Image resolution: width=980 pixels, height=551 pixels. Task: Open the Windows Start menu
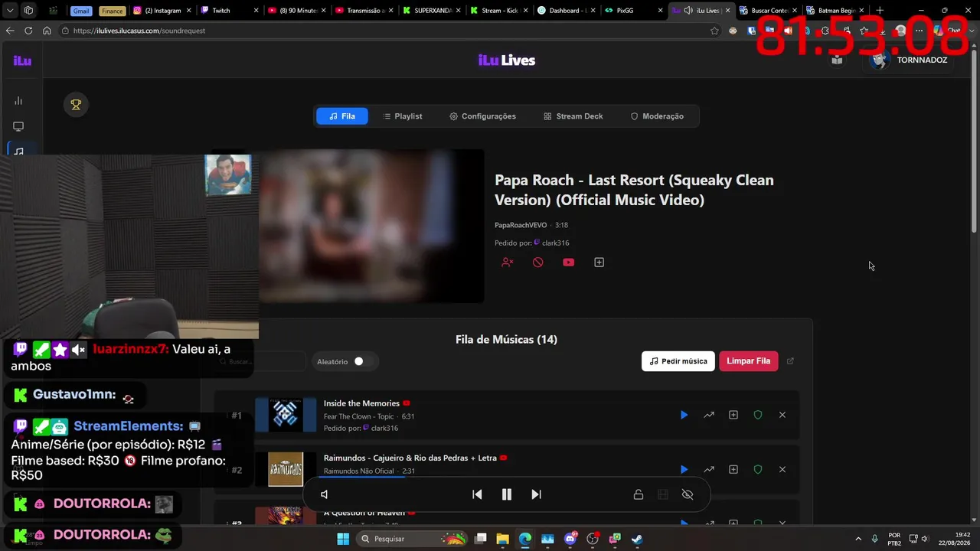342,539
